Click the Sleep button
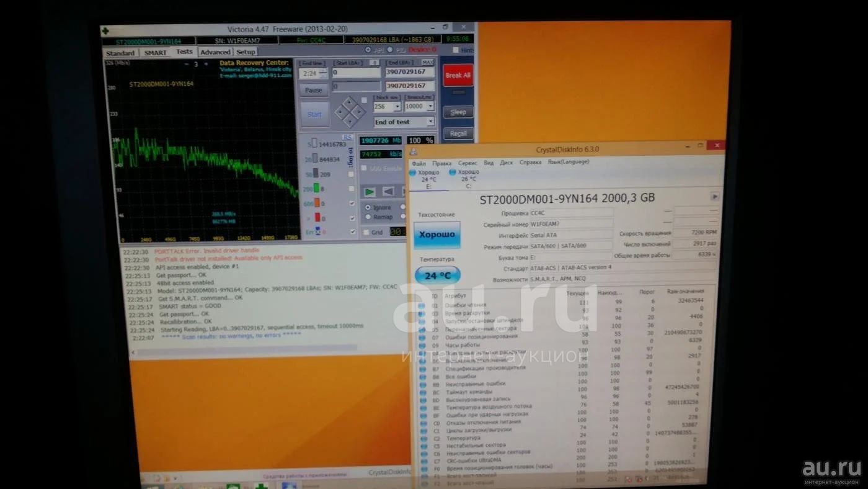The height and width of the screenshot is (489, 868). pyautogui.click(x=458, y=112)
